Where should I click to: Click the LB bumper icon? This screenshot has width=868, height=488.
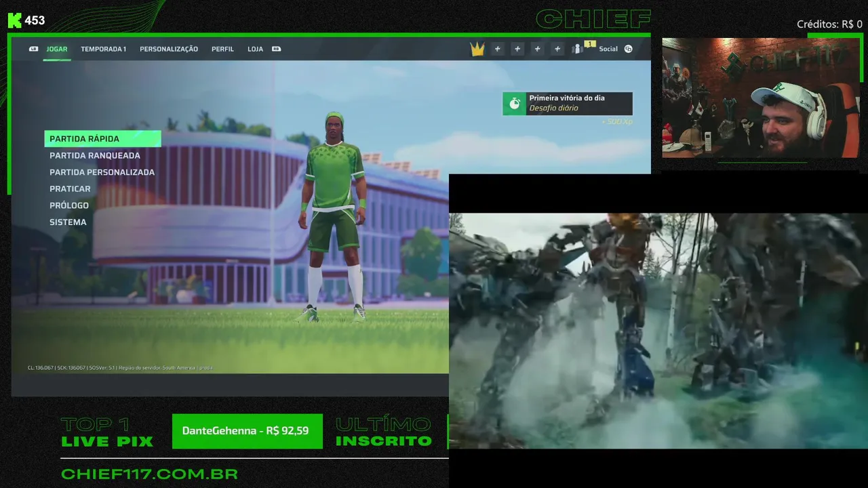pyautogui.click(x=33, y=49)
